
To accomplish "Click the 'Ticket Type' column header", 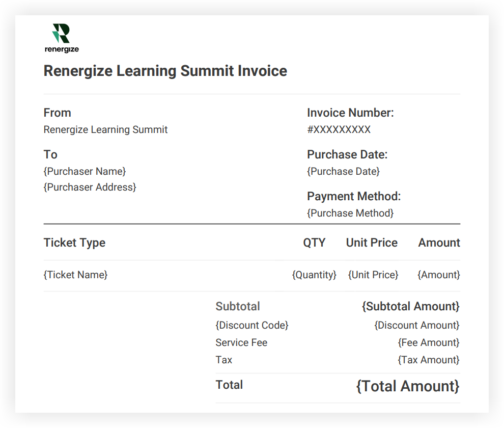I will (x=74, y=243).
